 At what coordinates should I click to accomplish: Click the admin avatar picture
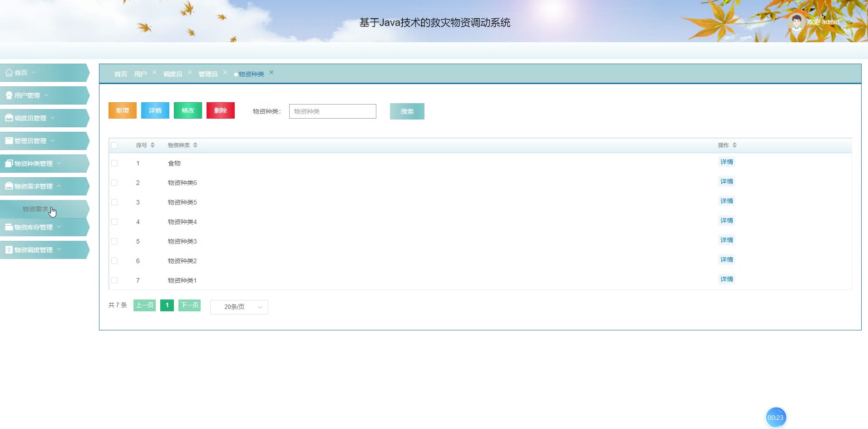coord(797,22)
